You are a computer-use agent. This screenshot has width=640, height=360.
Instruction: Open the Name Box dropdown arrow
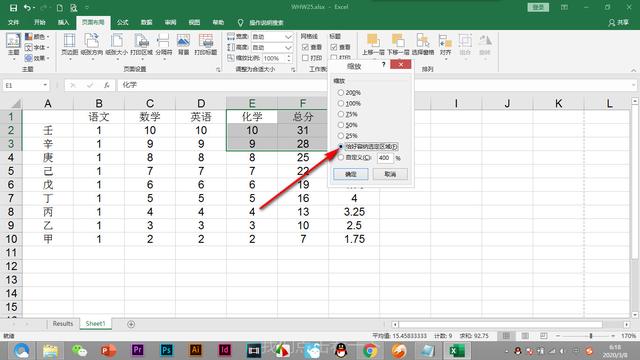[45, 85]
